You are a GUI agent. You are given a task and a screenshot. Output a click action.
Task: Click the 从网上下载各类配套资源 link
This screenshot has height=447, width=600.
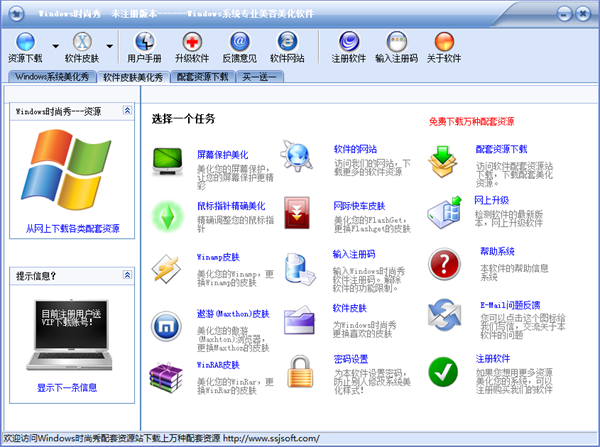click(x=73, y=229)
